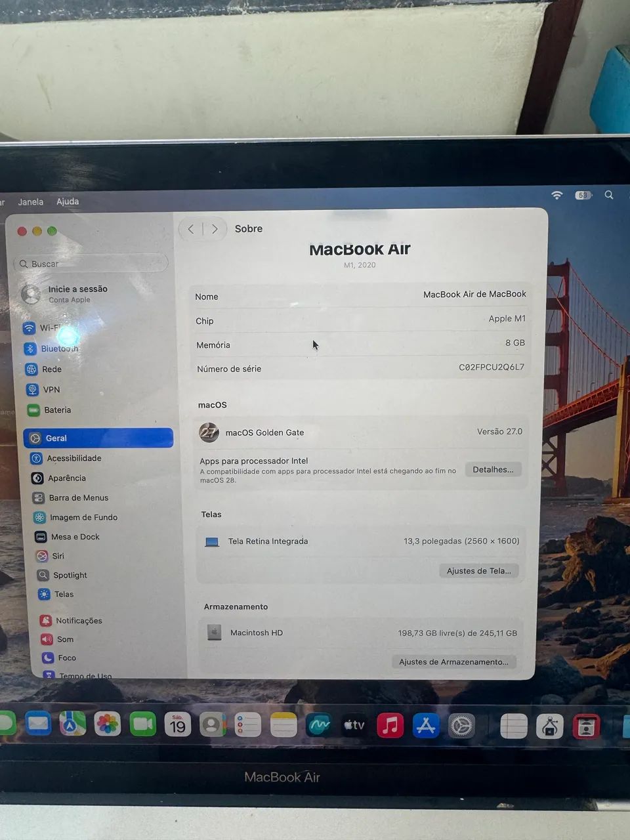Click the battery status icon
630x840 pixels.
point(583,195)
